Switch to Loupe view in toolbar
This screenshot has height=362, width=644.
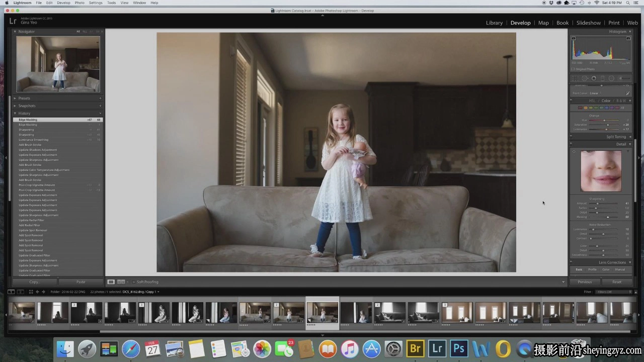point(111,282)
